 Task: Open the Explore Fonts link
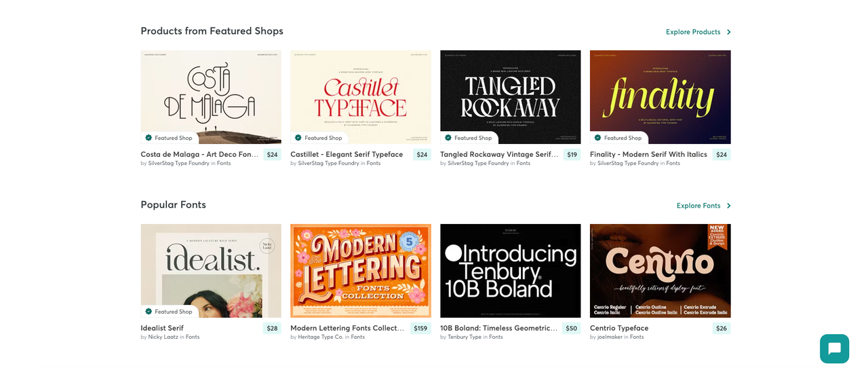coord(698,206)
